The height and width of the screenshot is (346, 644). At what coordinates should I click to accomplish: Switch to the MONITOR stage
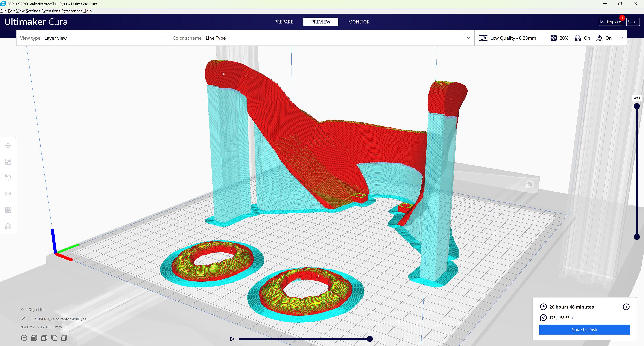click(359, 22)
